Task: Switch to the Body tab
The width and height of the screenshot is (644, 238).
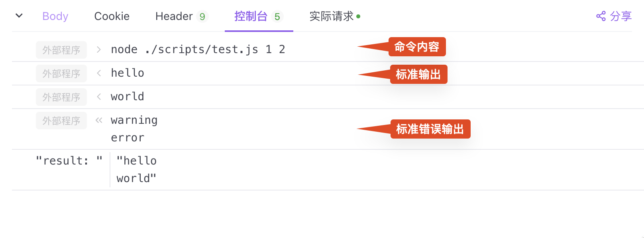Action: 55,16
